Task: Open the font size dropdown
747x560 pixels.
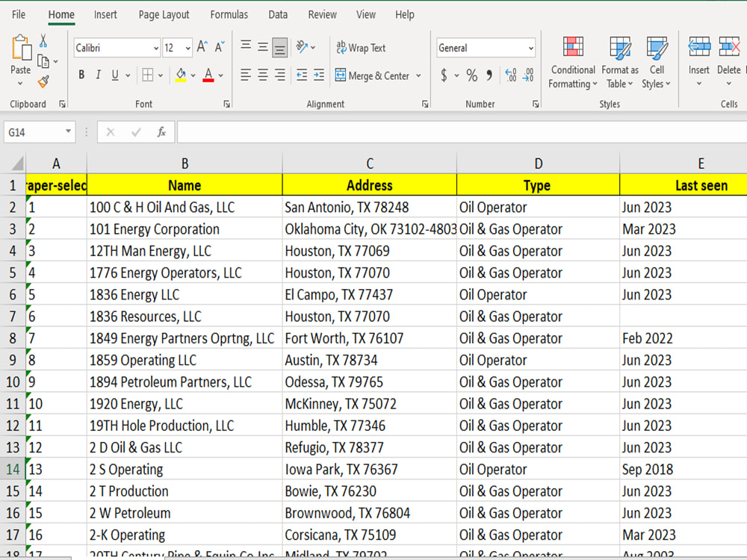Action: tap(187, 48)
